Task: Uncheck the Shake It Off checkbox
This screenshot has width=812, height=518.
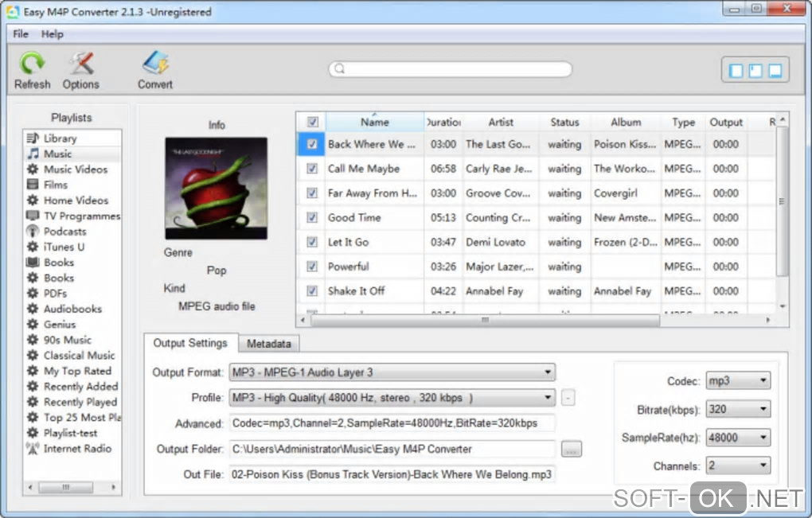Action: tap(312, 290)
